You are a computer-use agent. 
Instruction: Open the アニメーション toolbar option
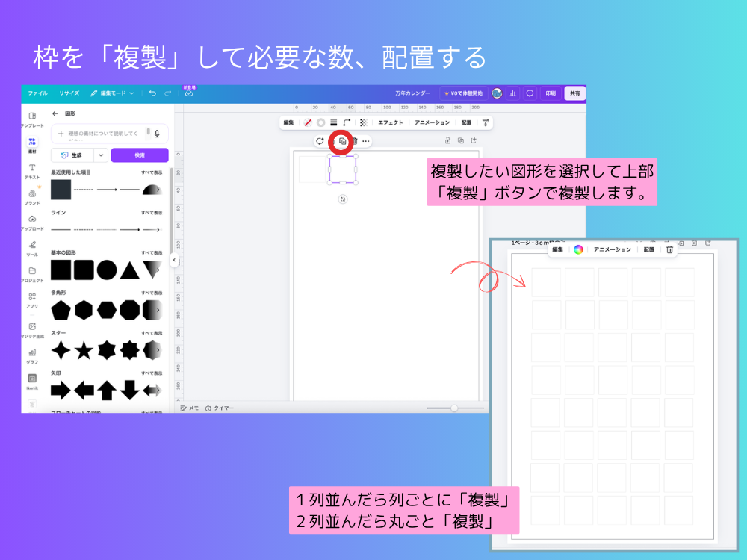(x=432, y=123)
